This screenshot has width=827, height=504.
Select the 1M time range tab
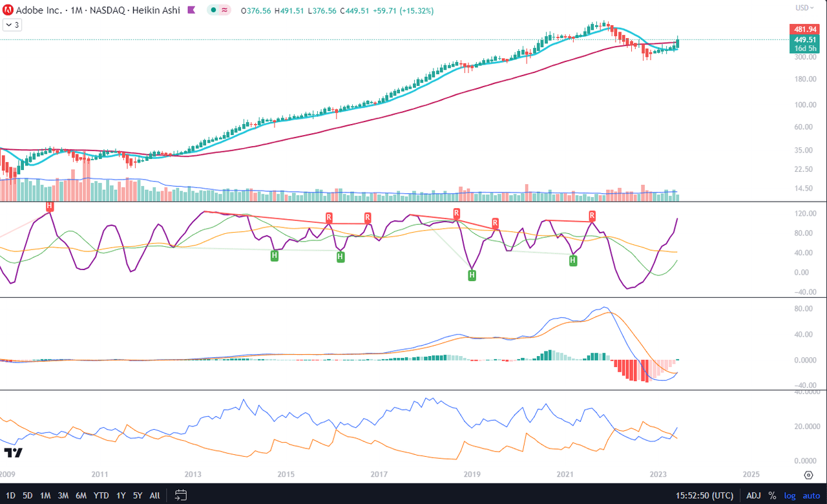click(x=45, y=496)
